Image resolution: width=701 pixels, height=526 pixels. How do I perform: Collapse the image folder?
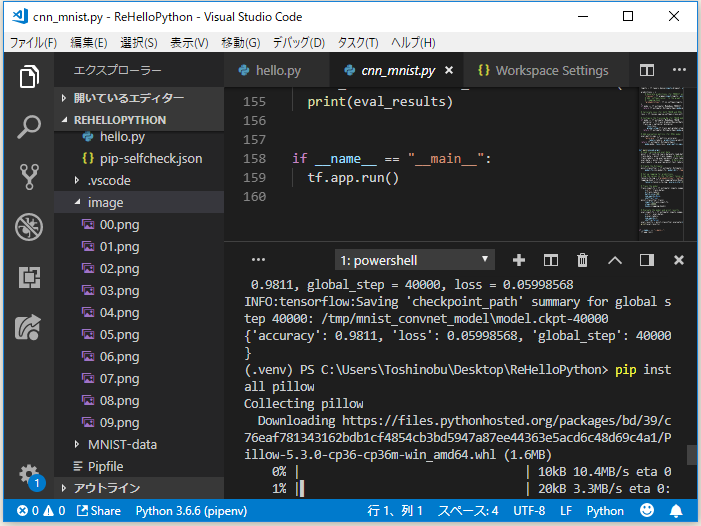pos(139,202)
